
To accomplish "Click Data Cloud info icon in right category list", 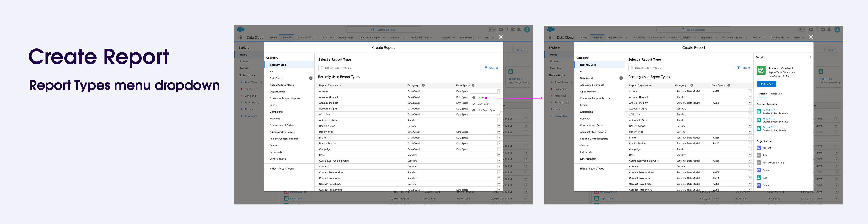I will tap(621, 78).
